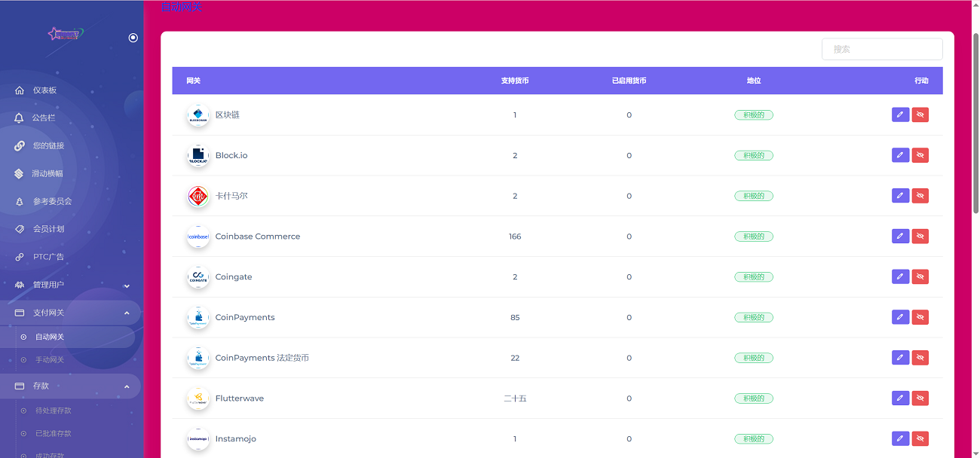This screenshot has width=980, height=458.
Task: Click the Coingate logo icon
Action: click(x=198, y=277)
